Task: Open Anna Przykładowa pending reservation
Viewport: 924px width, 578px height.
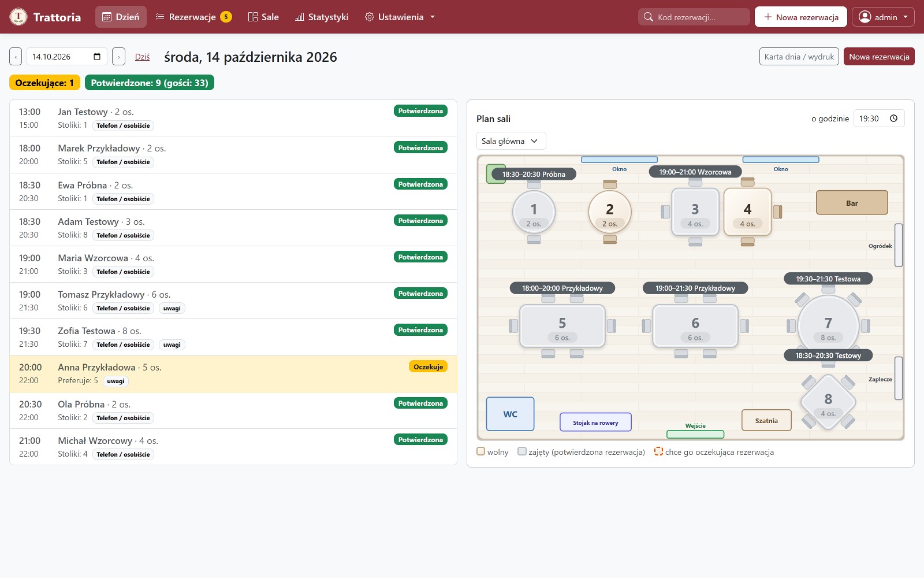Action: 233,374
